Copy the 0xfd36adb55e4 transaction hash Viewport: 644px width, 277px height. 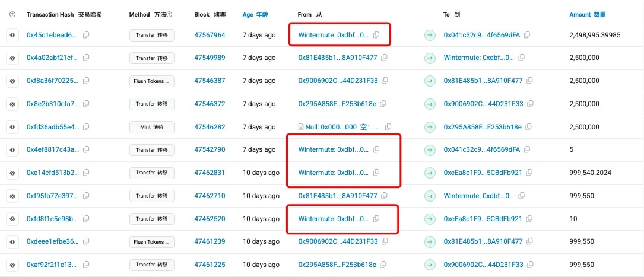[x=86, y=127]
